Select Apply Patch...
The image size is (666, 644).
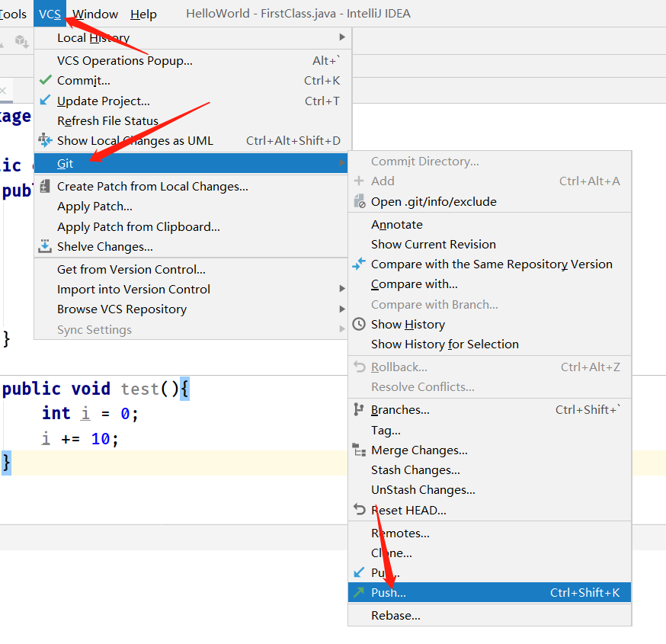[x=94, y=206]
